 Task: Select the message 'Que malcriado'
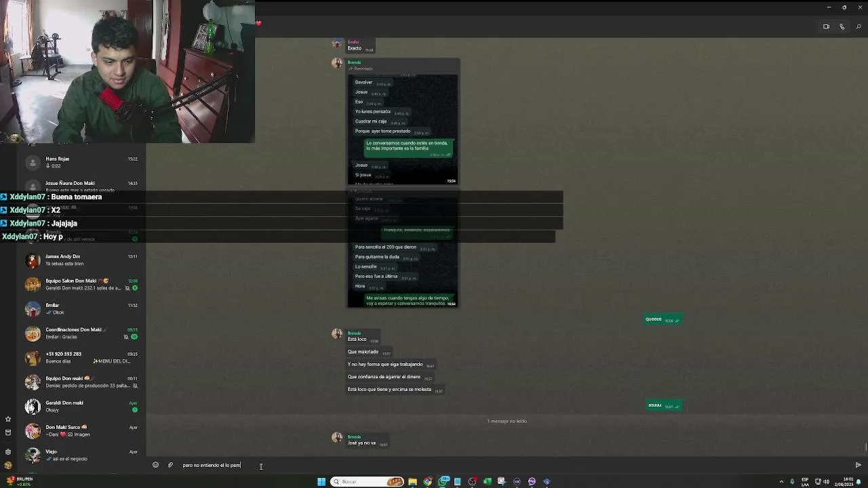pos(369,352)
